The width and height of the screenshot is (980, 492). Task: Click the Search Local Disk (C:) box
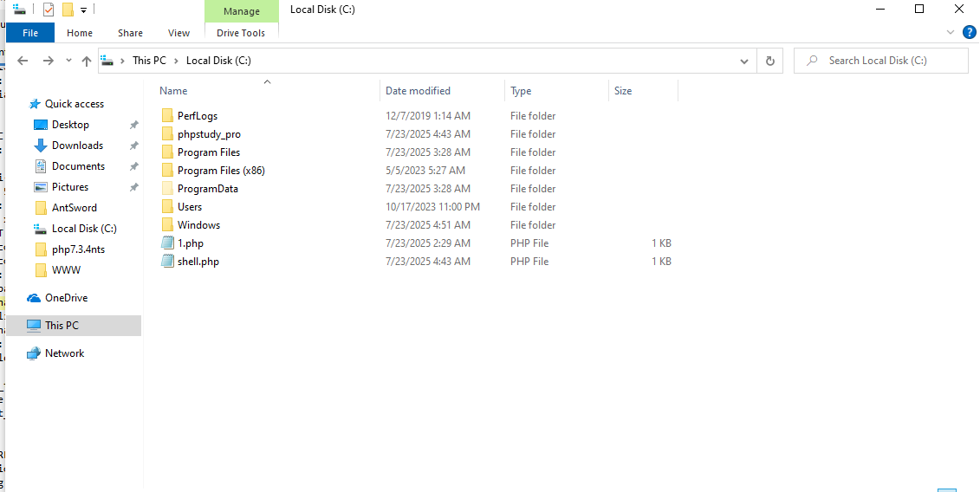(x=880, y=61)
